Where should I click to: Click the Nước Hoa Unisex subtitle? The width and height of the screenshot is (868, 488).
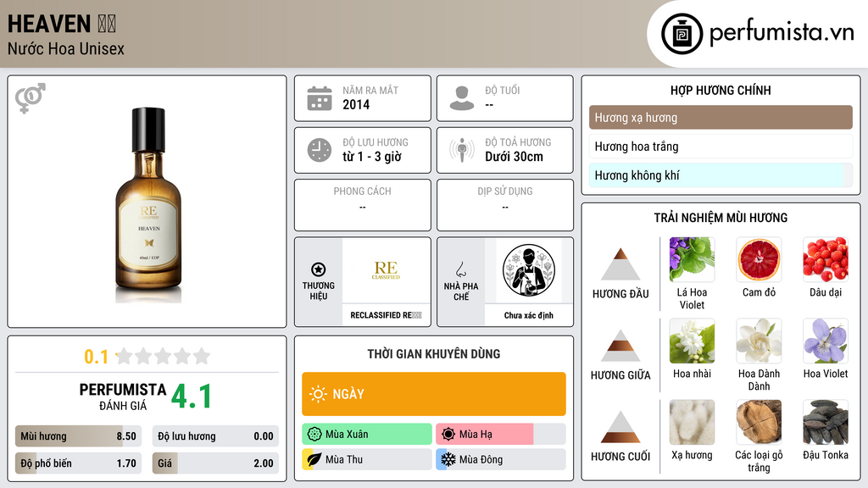click(x=66, y=48)
